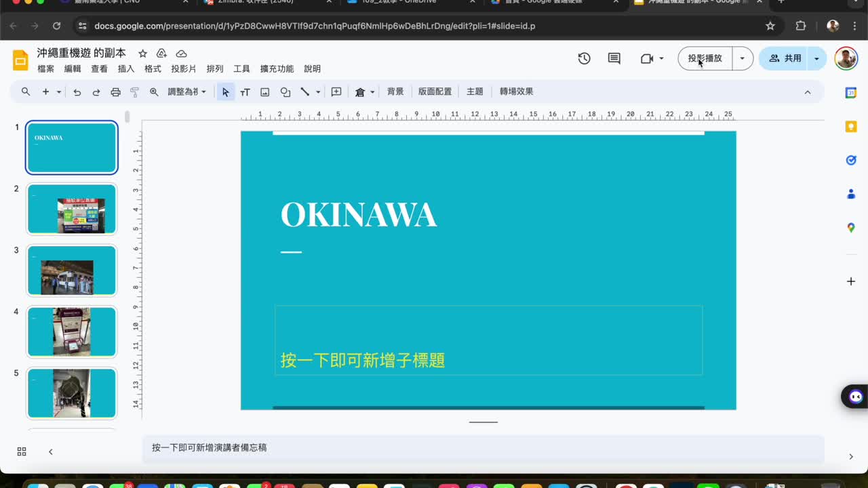Open the 工具 menu
This screenshot has height=488, width=868.
241,69
